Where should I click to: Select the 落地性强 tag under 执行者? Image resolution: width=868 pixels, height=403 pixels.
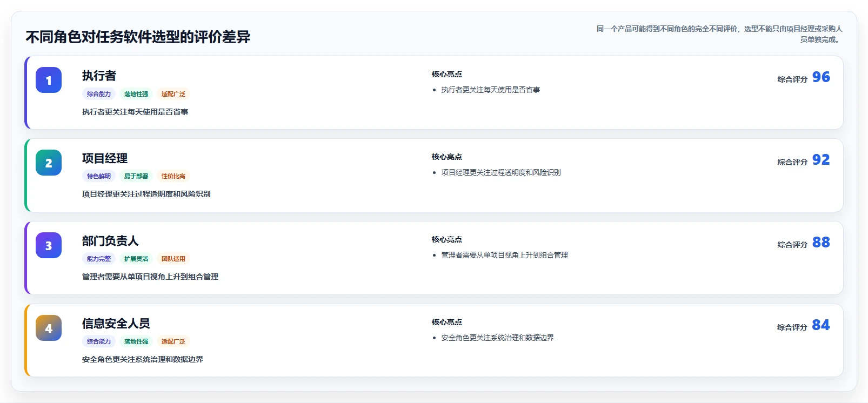tap(136, 94)
